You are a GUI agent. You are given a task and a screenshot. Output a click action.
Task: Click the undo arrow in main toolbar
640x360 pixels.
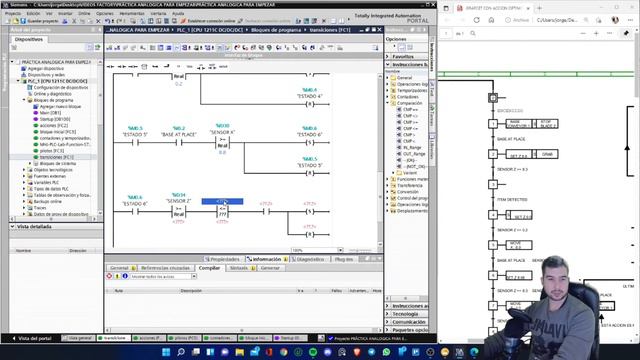tap(107, 21)
